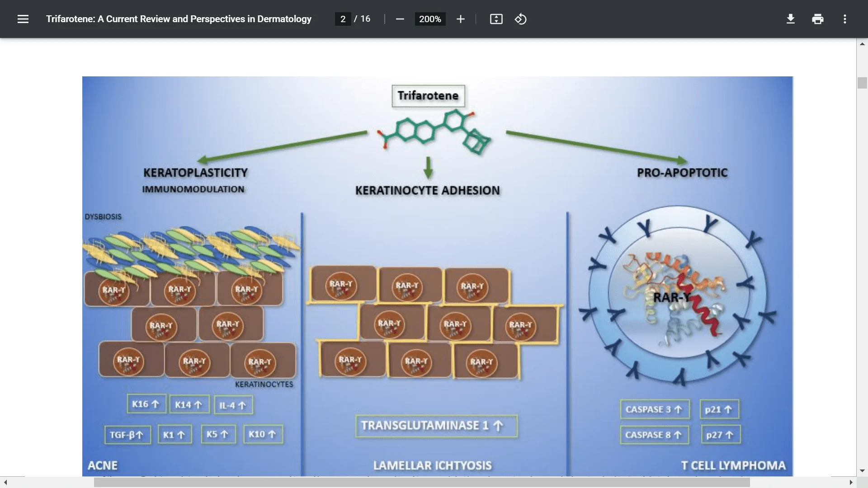This screenshot has width=868, height=488.
Task: Click the K14 upregulation box
Action: [x=189, y=405]
